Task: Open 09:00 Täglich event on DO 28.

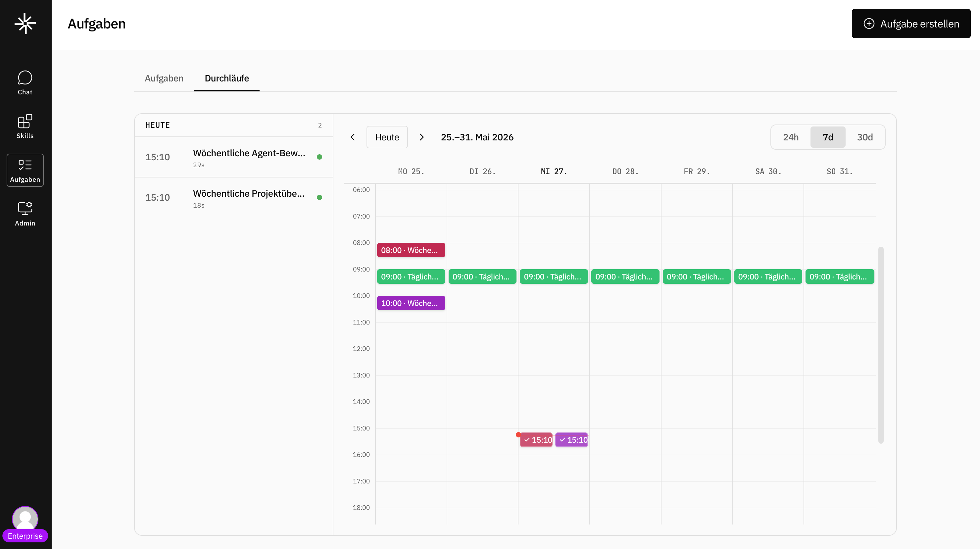Action: coord(625,276)
